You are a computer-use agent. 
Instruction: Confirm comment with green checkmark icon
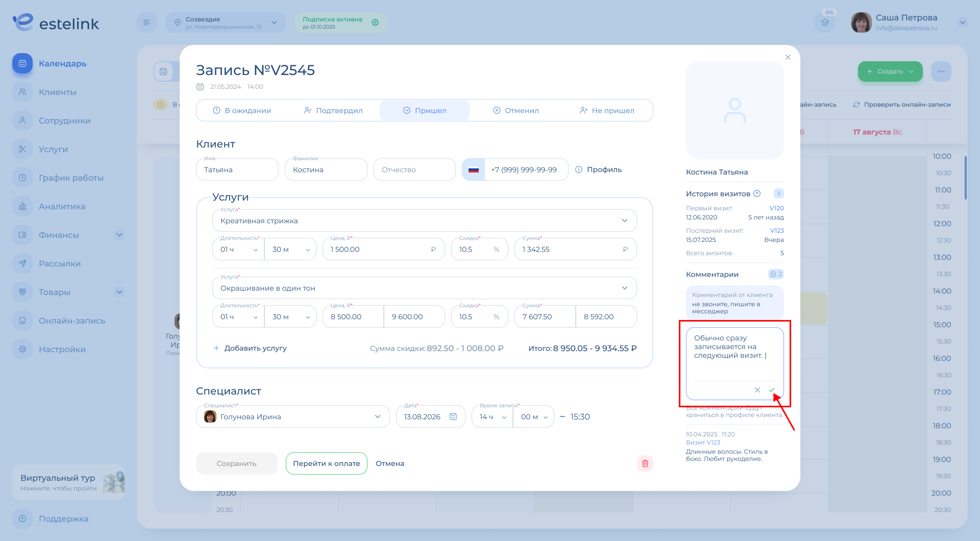click(x=772, y=390)
